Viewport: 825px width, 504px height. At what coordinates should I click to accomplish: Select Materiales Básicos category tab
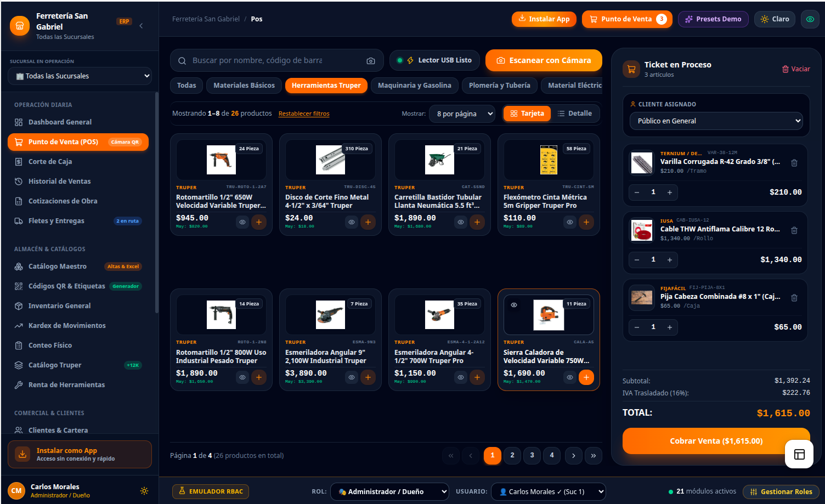[x=244, y=86]
